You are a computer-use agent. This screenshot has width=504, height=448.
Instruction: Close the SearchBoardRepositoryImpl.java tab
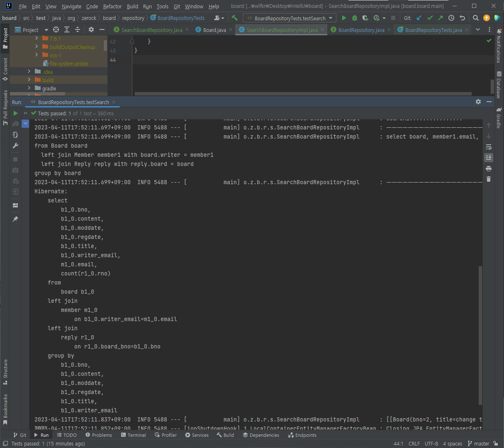322,30
